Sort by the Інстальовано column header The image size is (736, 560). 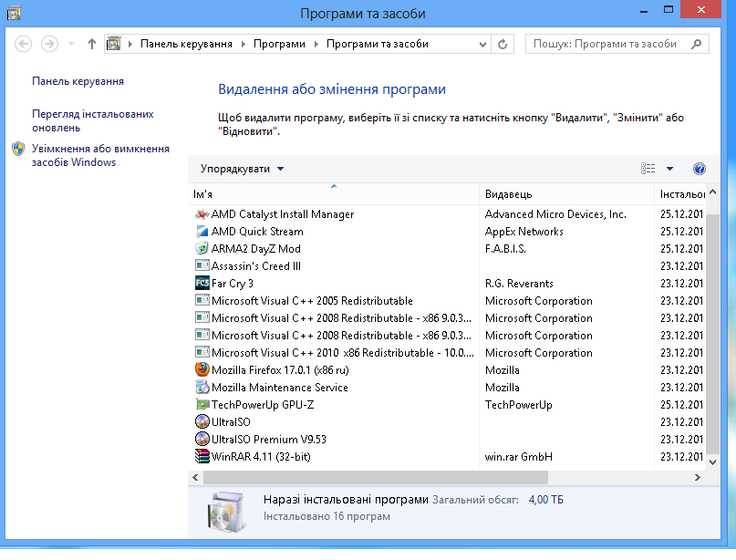(682, 194)
